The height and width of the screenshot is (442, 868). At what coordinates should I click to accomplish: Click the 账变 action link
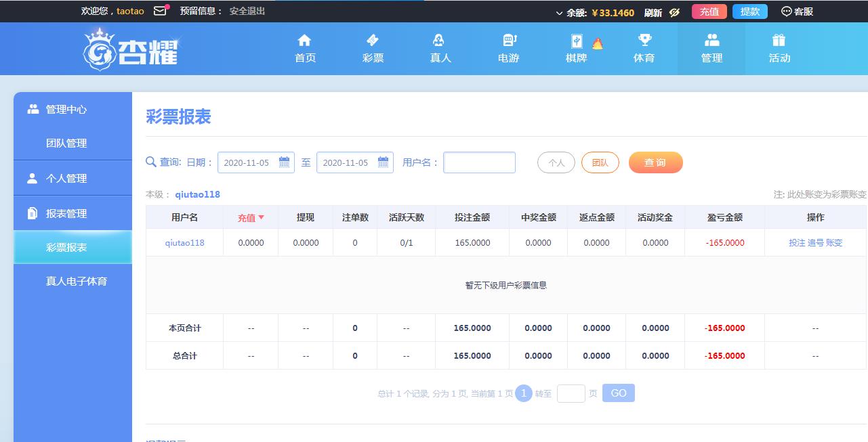(834, 242)
